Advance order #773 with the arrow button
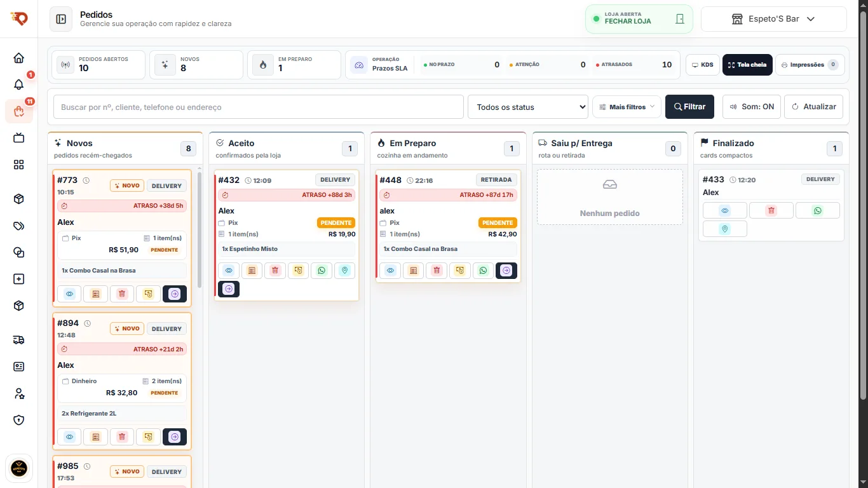The height and width of the screenshot is (488, 868). pos(175,294)
